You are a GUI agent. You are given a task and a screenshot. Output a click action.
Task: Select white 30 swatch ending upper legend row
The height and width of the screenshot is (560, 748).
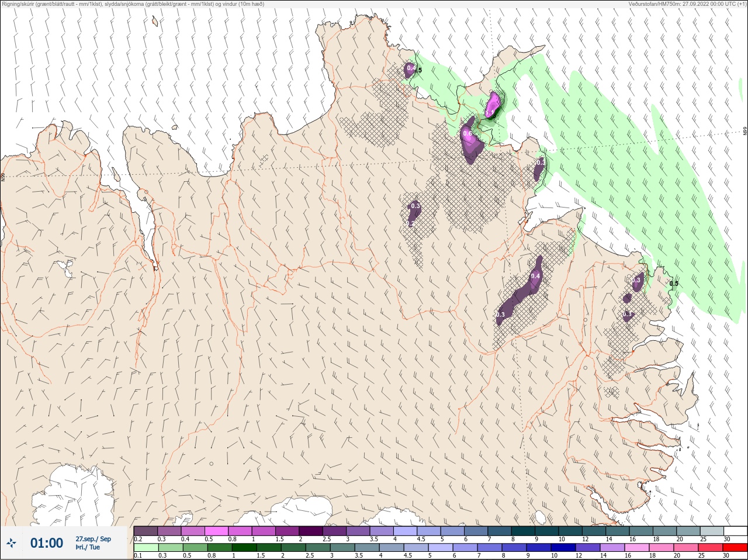(735, 531)
